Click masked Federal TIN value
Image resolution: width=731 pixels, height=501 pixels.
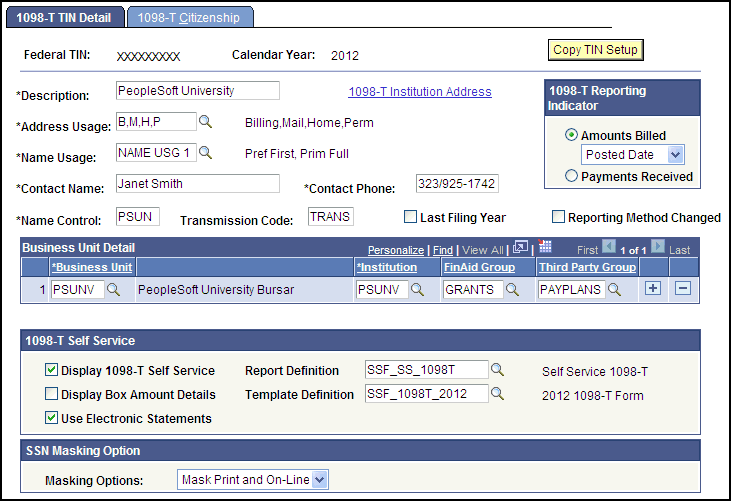pos(148,56)
